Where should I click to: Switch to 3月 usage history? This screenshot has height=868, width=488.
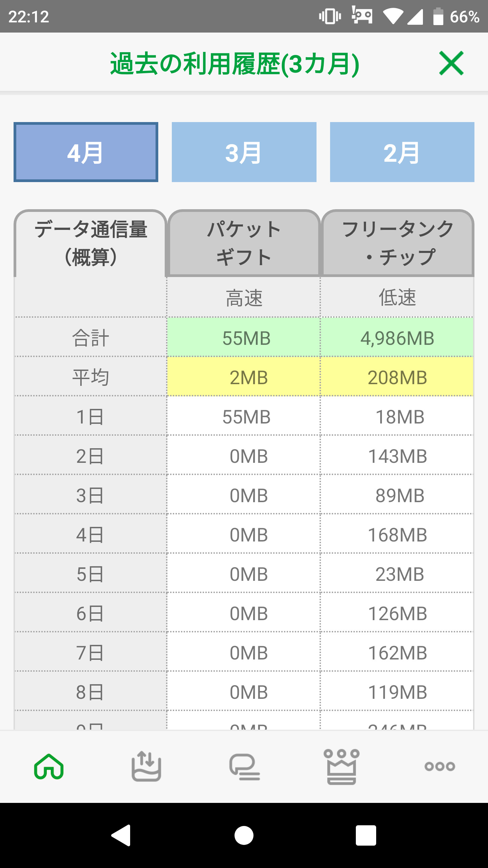pyautogui.click(x=244, y=152)
